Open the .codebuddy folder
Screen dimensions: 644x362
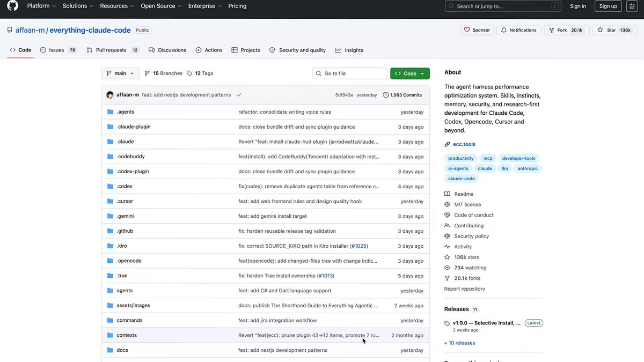tap(130, 157)
